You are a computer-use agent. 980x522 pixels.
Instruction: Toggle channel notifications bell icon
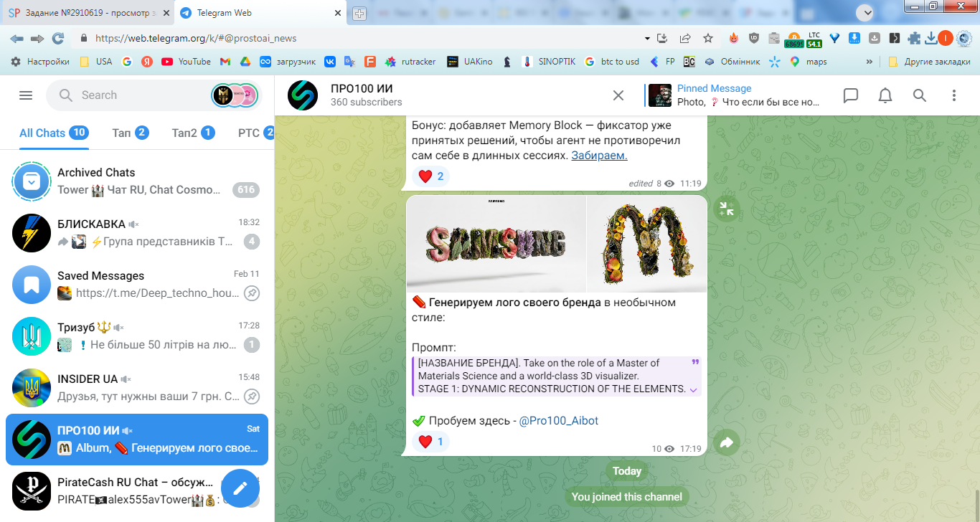pos(885,95)
